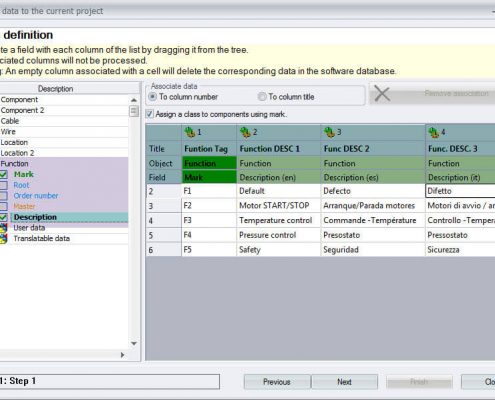Uncheck the Mark field checkbox
Image resolution: width=495 pixels, height=400 pixels.
click(x=3, y=174)
